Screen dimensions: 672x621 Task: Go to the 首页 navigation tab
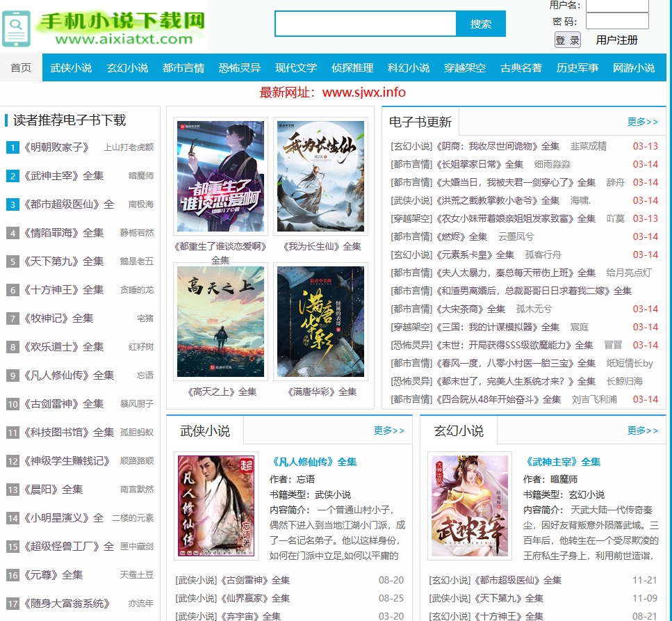(21, 67)
